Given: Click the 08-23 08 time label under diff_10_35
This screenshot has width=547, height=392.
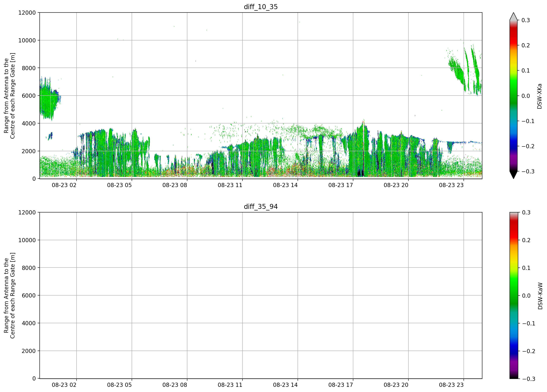Looking at the screenshot, I should point(175,185).
